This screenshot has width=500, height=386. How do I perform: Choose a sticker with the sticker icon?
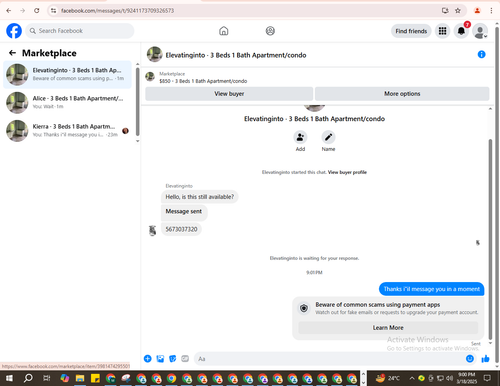(173, 359)
